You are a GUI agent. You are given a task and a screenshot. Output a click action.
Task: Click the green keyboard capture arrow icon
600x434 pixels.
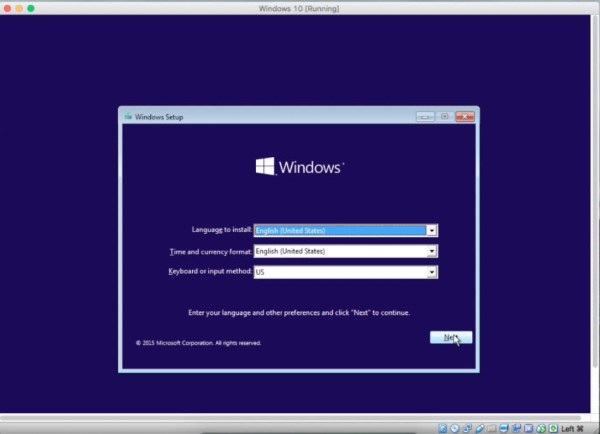tap(554, 428)
